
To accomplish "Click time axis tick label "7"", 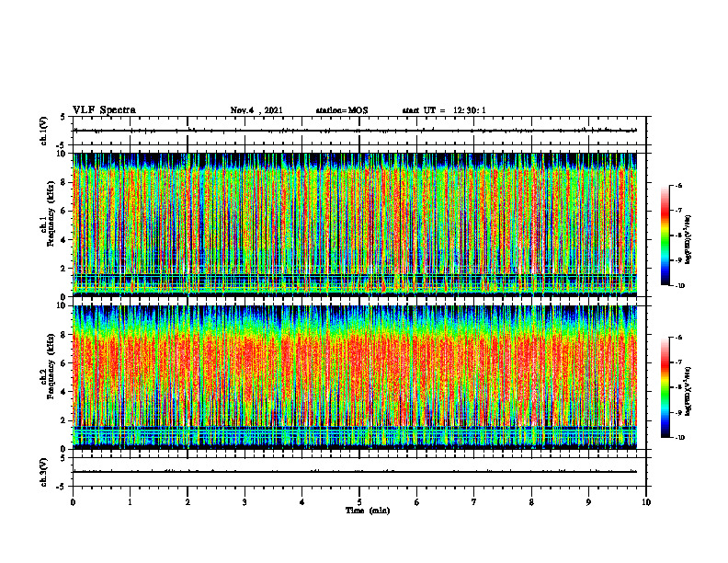I will point(474,502).
